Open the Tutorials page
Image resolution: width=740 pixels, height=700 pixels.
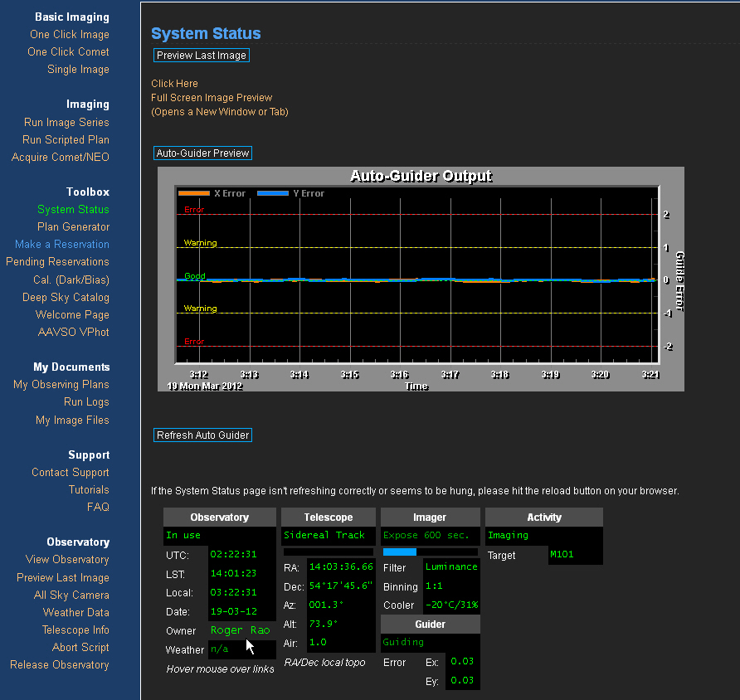click(x=89, y=489)
